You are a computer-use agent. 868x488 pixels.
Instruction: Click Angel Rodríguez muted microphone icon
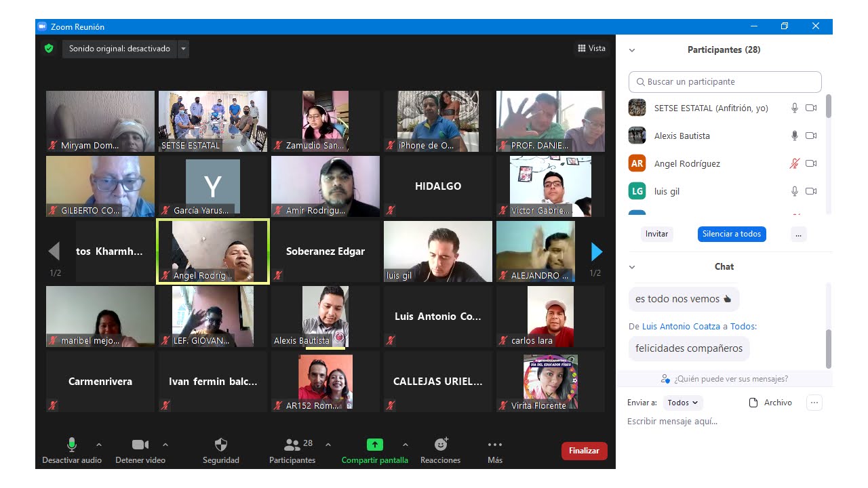(795, 163)
